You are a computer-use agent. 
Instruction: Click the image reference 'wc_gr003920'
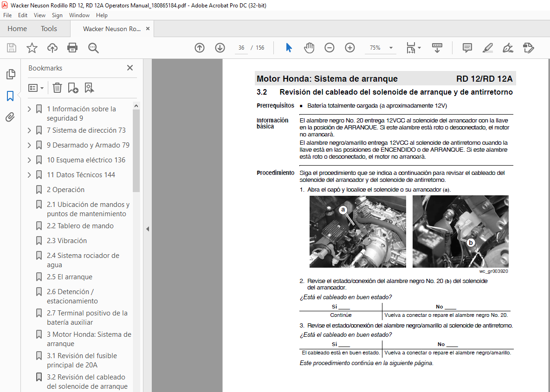493,271
